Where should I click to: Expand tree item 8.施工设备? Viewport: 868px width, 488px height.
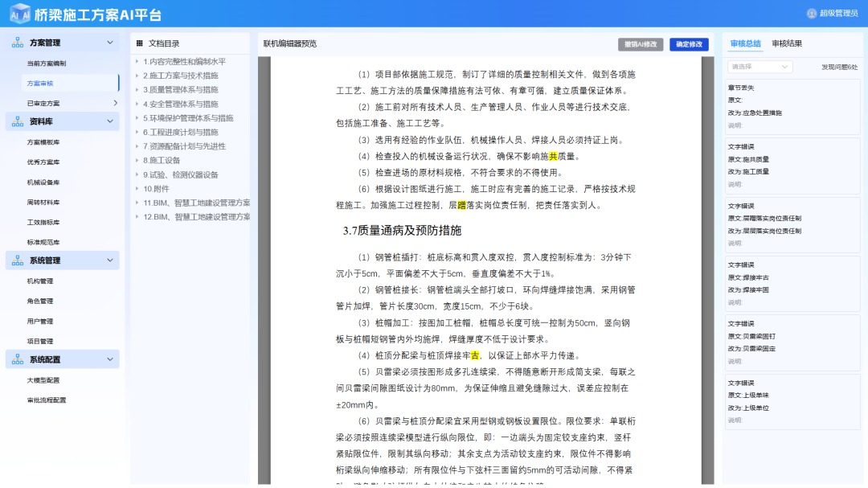click(137, 161)
